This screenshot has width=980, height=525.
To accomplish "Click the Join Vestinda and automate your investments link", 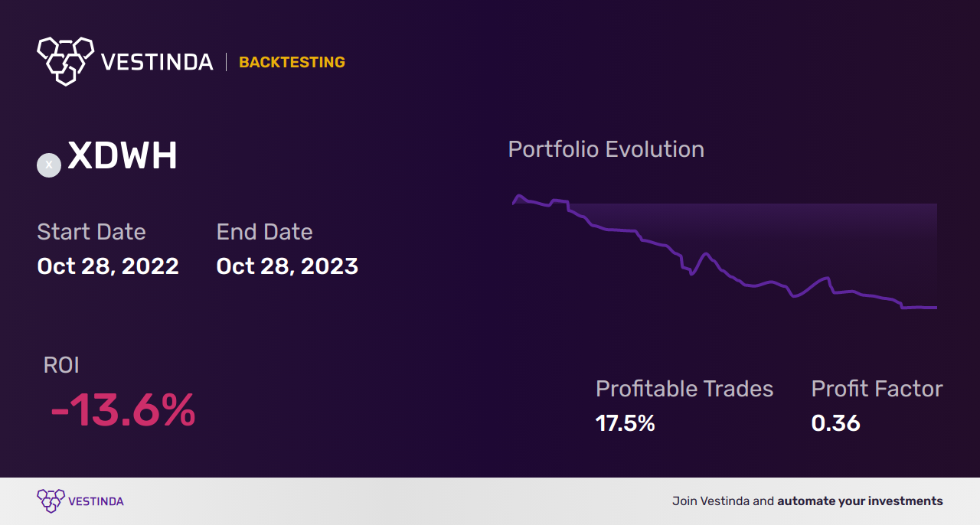I will pyautogui.click(x=808, y=501).
